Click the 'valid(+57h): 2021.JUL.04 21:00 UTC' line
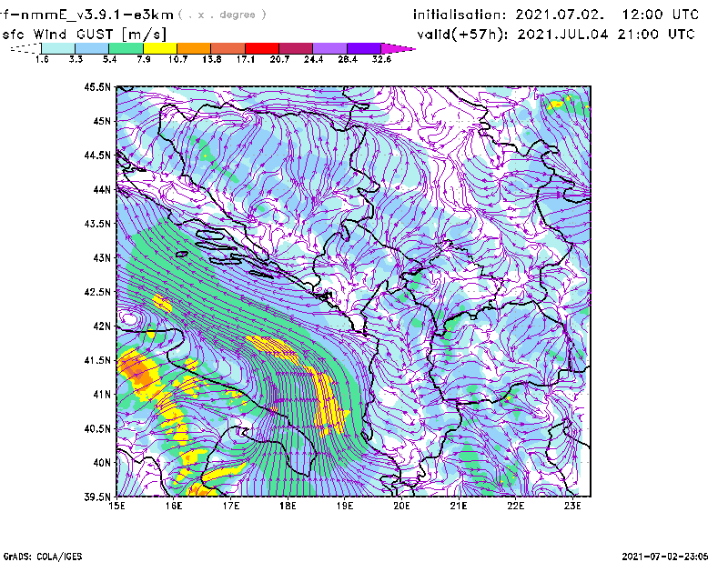Viewport: 728px width, 562px height. [556, 35]
